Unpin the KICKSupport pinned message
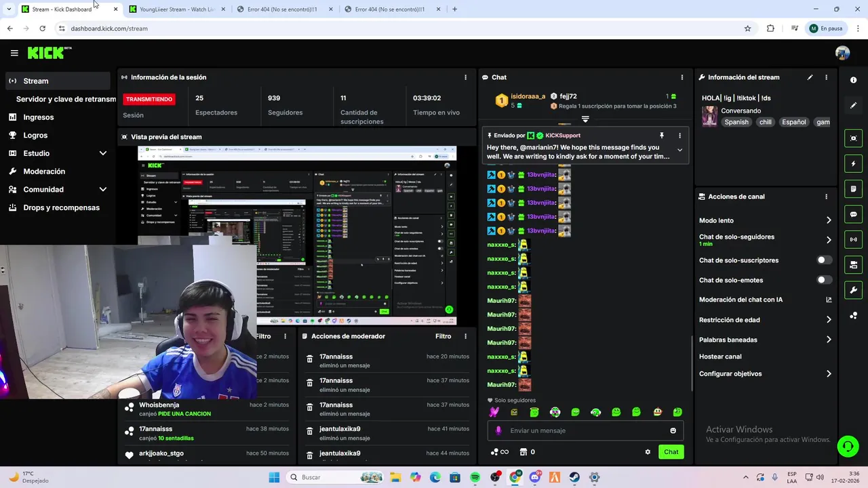The height and width of the screenshot is (488, 868). click(661, 136)
